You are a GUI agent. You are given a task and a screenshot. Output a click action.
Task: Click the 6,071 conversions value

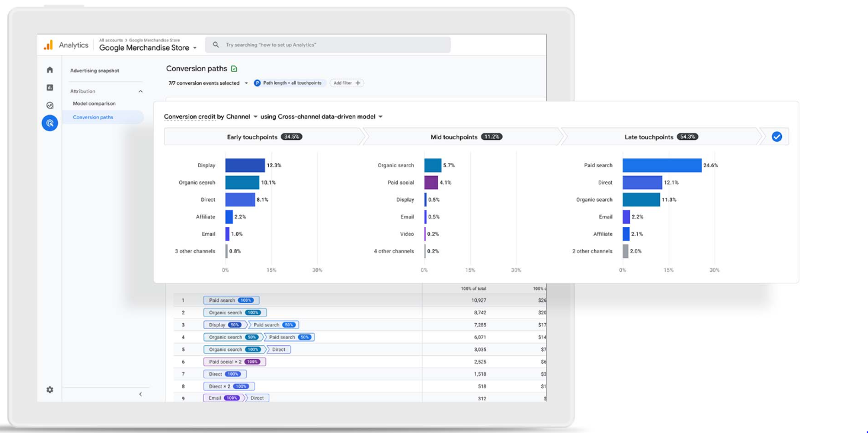pyautogui.click(x=480, y=337)
